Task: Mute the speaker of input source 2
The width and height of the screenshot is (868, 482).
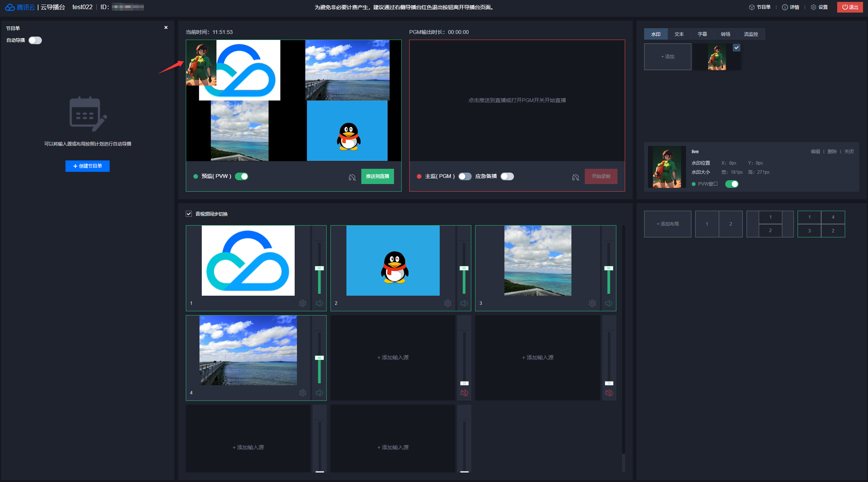Action: [x=464, y=303]
